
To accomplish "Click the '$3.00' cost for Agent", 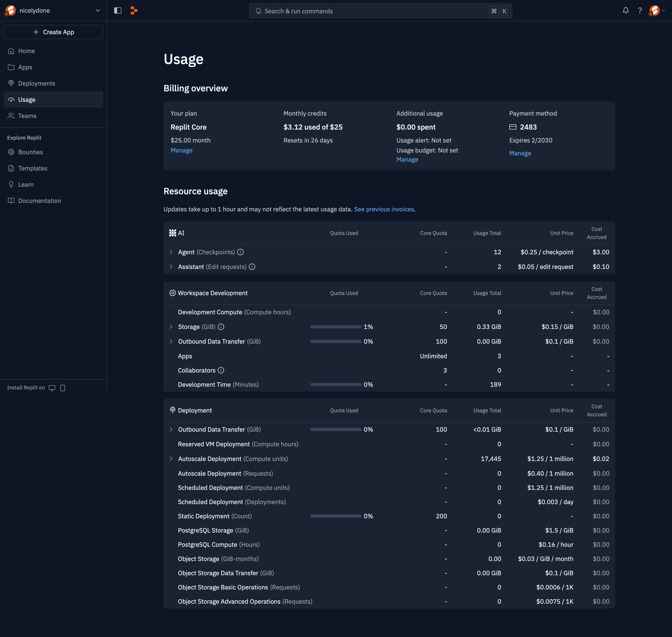I will [x=601, y=252].
